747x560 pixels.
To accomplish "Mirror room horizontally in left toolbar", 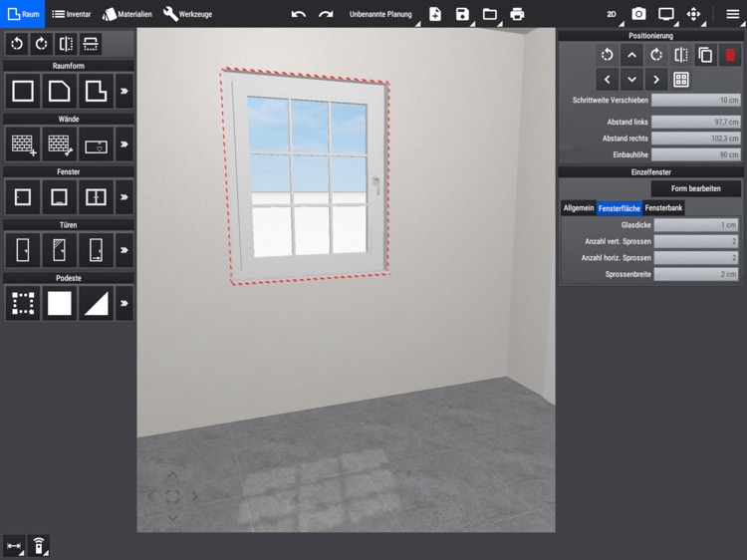I will point(66,44).
